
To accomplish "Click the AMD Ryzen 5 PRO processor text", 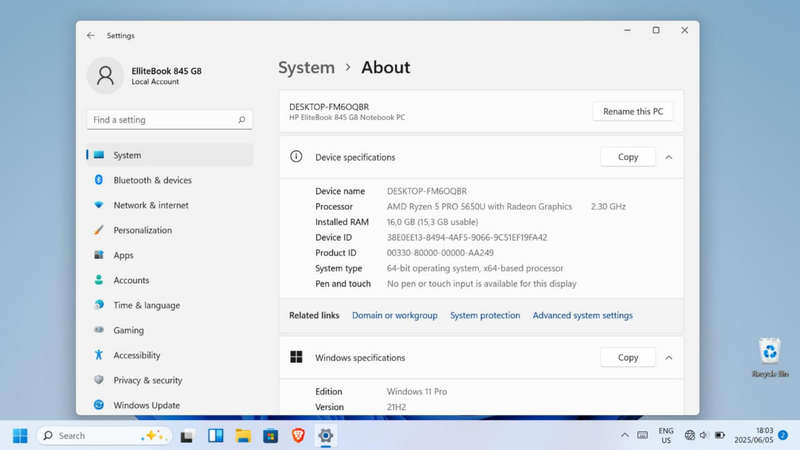I will coord(479,207).
